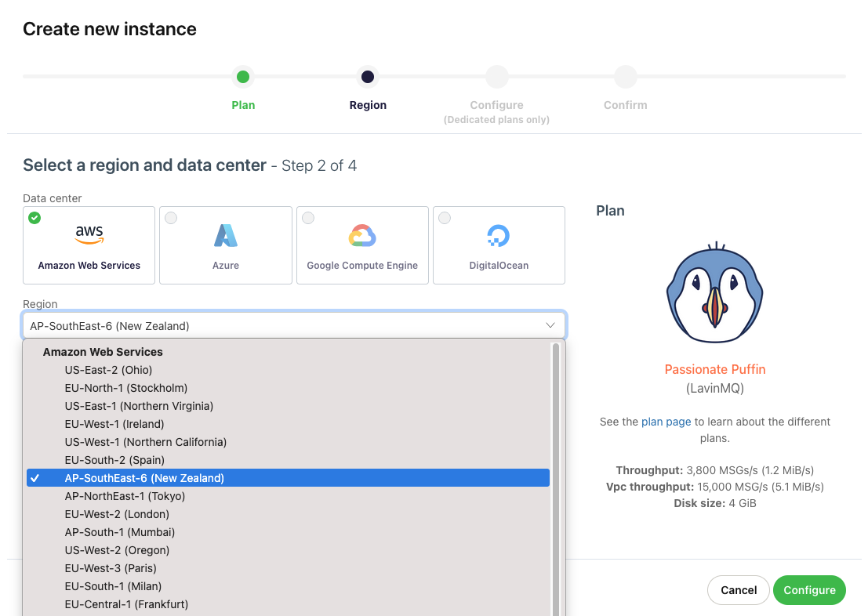The width and height of the screenshot is (868, 616).
Task: Click the Azure logo icon
Action: pyautogui.click(x=226, y=235)
